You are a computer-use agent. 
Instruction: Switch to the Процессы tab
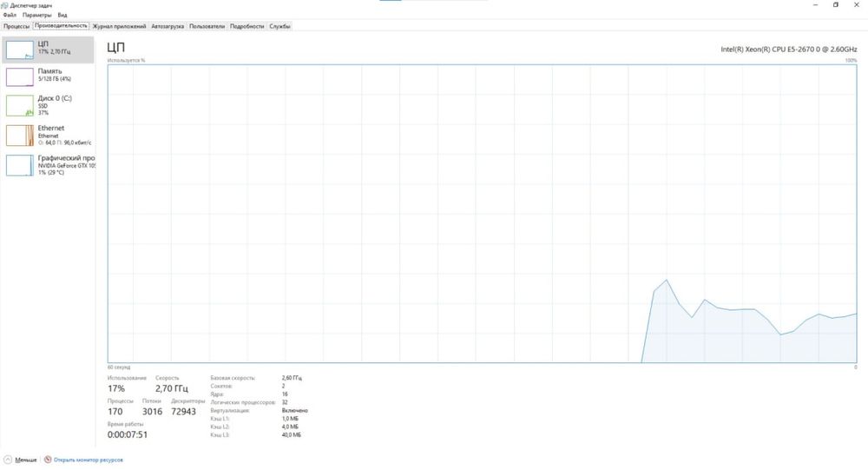click(x=16, y=26)
